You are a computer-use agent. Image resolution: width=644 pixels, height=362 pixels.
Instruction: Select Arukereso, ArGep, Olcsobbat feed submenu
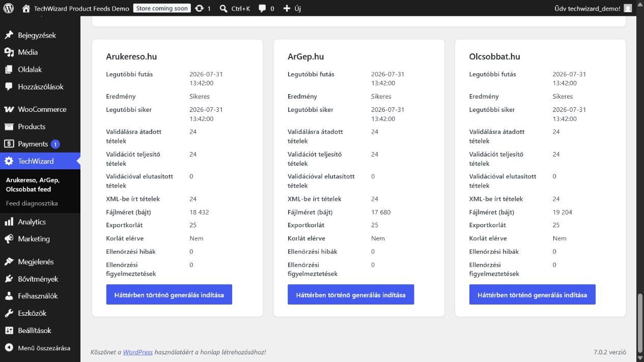click(33, 185)
